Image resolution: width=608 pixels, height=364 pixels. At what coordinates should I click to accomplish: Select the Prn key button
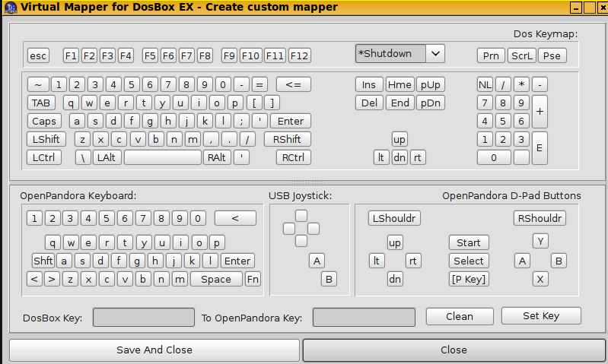(492, 55)
